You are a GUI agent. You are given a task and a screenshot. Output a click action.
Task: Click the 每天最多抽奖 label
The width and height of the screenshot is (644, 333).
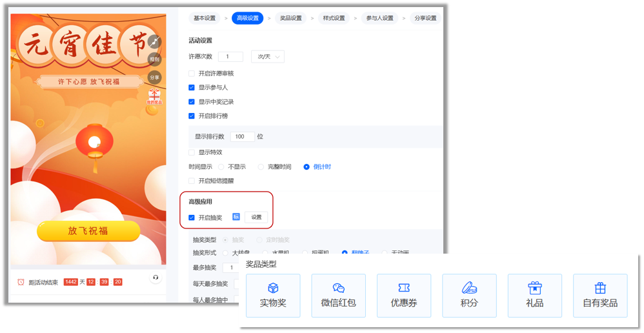tap(210, 284)
